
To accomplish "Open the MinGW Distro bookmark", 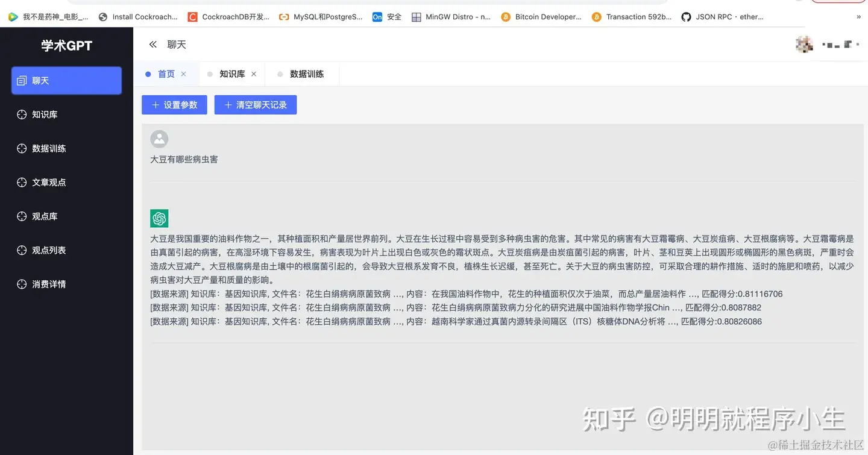I will [x=451, y=17].
